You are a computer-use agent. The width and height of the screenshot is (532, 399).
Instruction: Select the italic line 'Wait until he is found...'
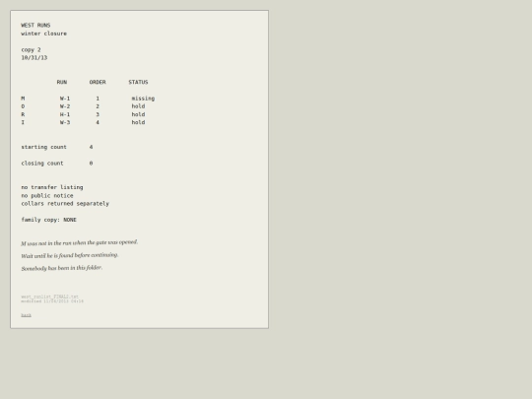click(70, 255)
